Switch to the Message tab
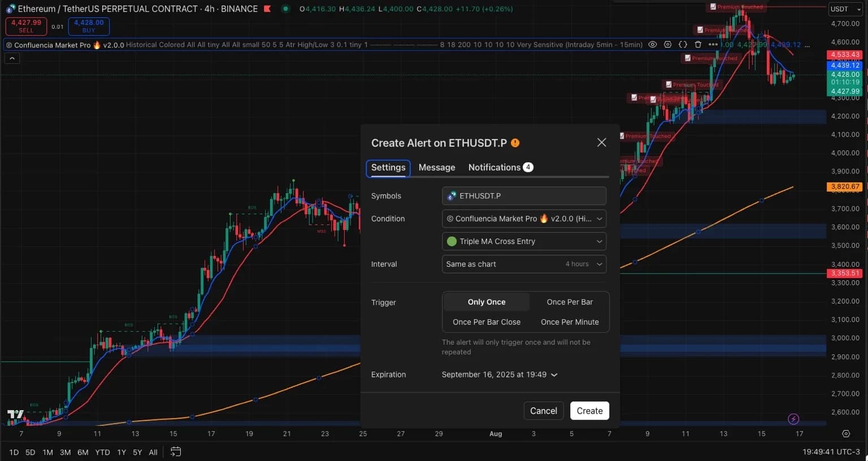The height and width of the screenshot is (461, 868). click(x=437, y=168)
